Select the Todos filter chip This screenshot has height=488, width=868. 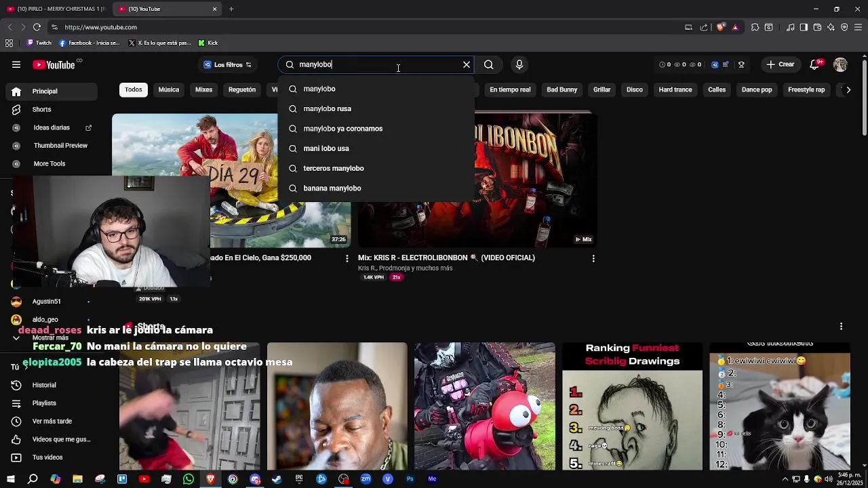[134, 89]
